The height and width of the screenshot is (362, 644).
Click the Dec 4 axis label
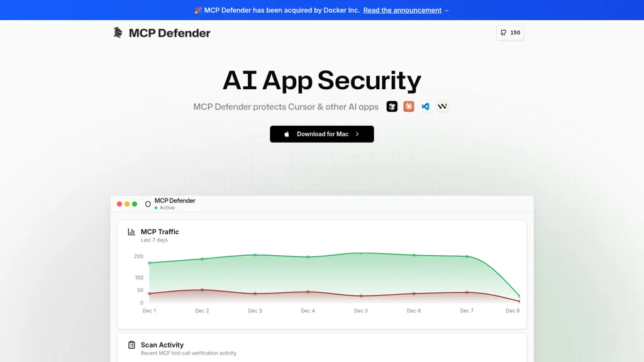coord(308,310)
